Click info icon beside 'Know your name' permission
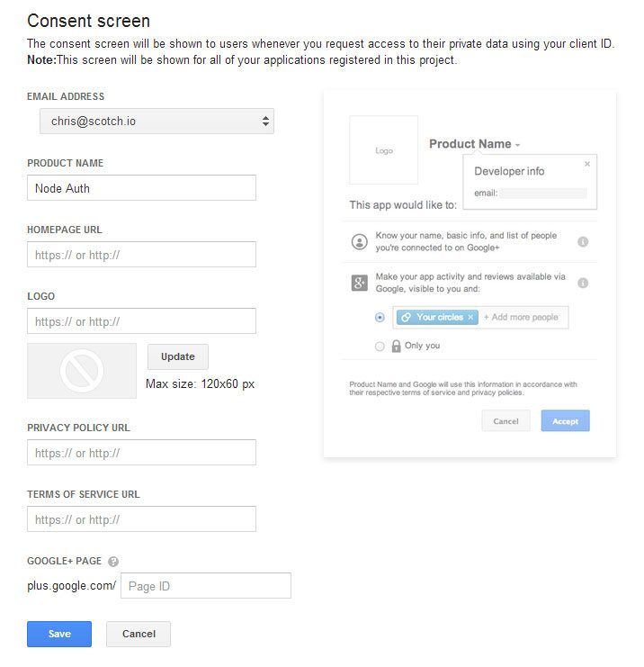 [583, 241]
